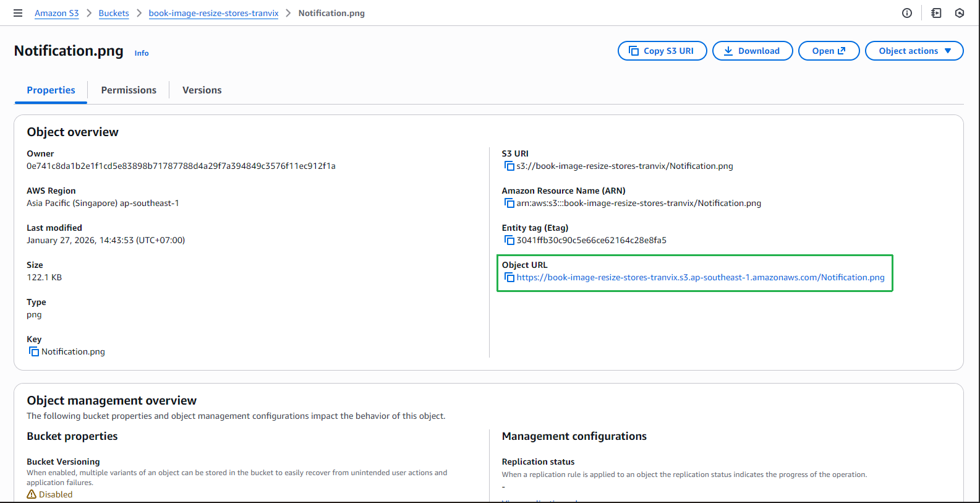Copy the Key Notification.png using copy icon
This screenshot has width=980, height=503.
(34, 351)
